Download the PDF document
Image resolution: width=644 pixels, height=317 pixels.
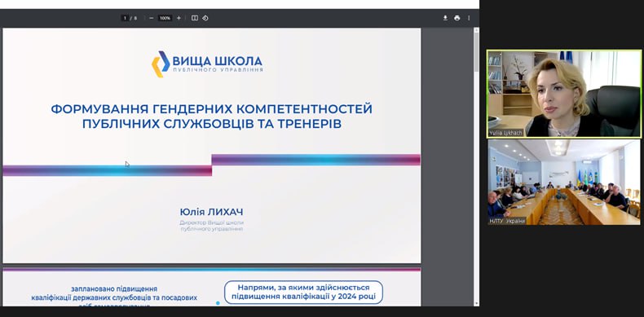point(445,18)
